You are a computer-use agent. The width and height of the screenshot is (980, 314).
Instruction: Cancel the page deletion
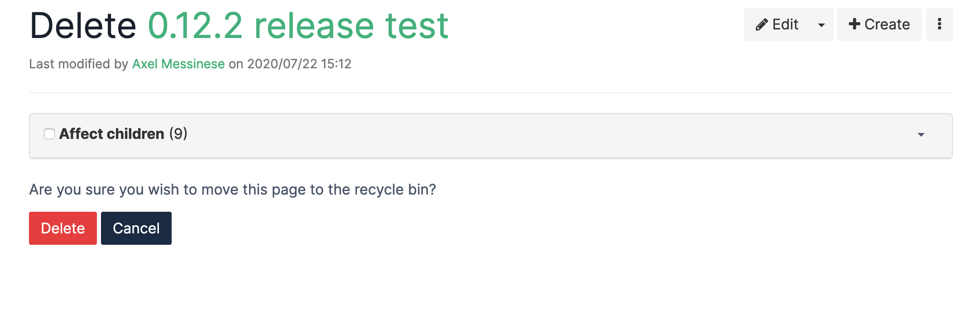(136, 228)
